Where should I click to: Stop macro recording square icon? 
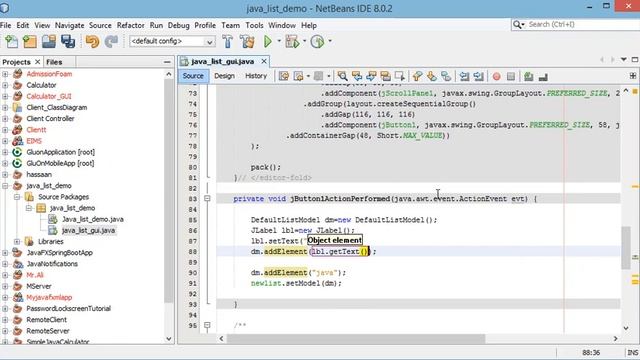(x=511, y=76)
